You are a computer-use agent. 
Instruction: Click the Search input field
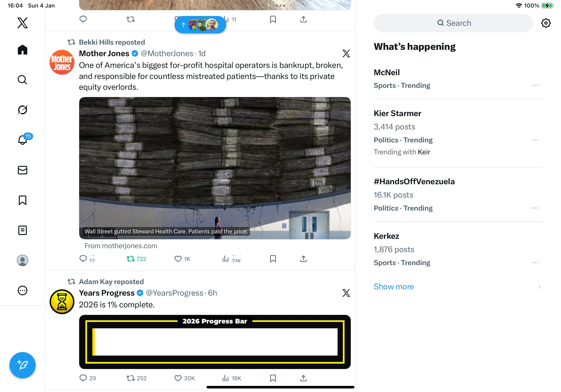coord(453,23)
